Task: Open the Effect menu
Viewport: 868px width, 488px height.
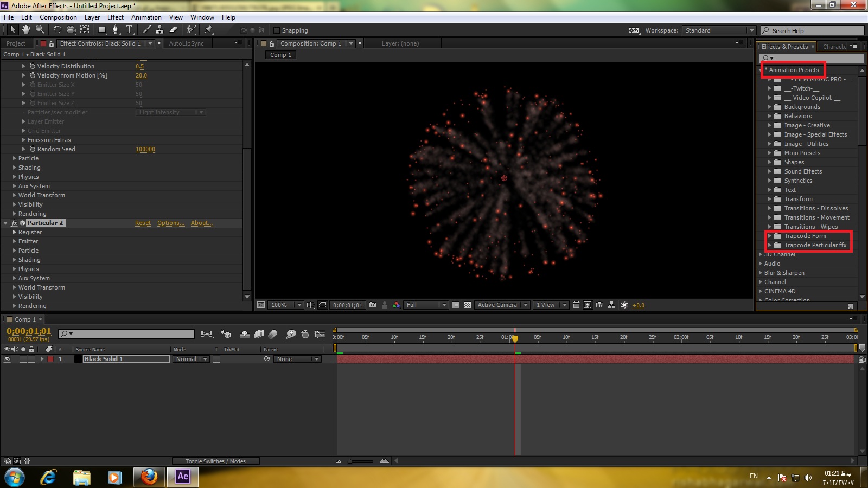Action: pos(116,17)
